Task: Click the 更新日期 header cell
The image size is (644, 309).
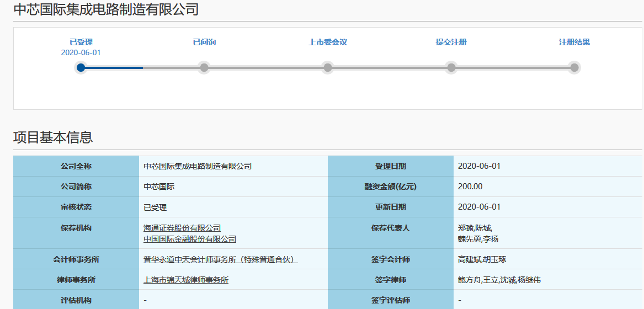Action: pos(391,207)
